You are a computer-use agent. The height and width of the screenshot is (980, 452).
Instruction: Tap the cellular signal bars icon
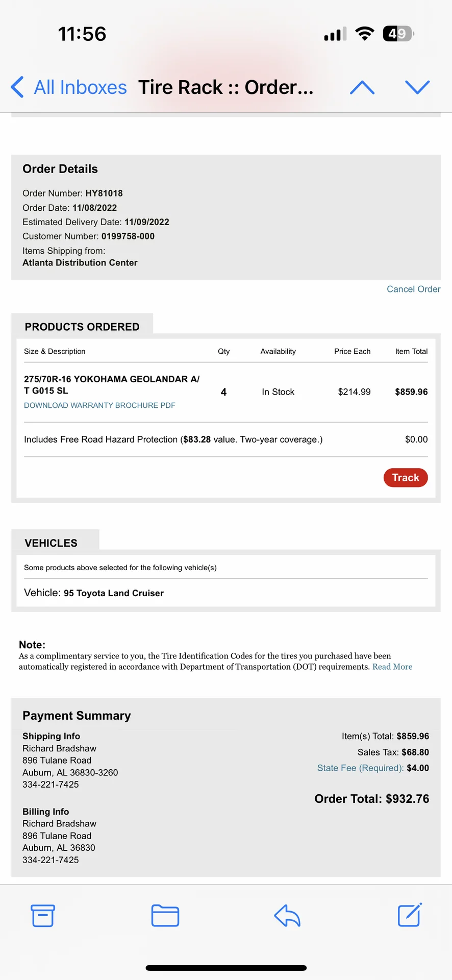pos(335,34)
